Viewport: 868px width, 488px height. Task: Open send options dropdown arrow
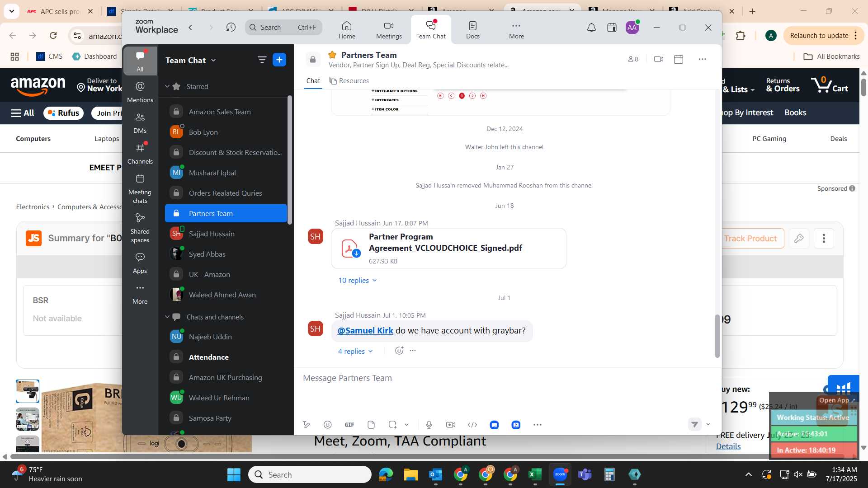click(708, 424)
